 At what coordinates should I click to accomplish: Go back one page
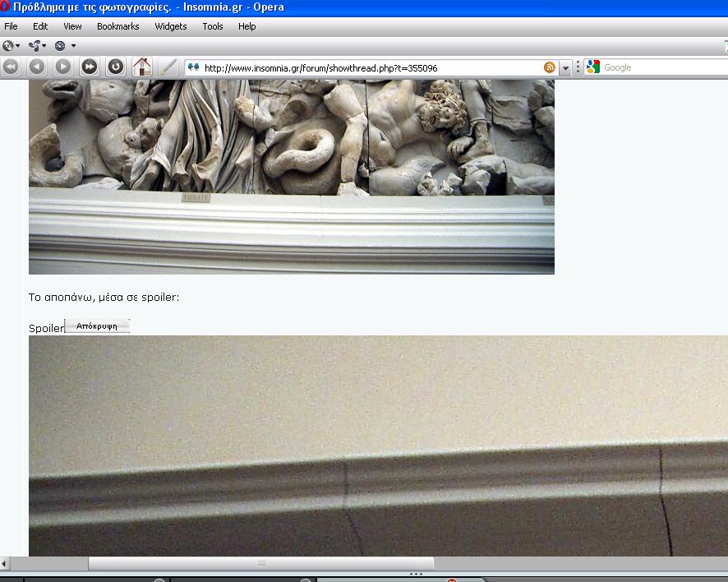(37, 67)
